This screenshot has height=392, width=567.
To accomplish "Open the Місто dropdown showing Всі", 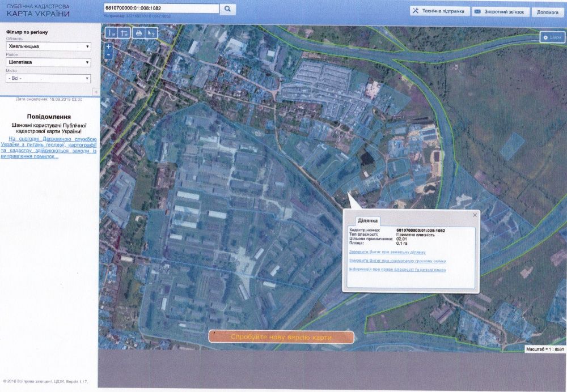I will click(48, 78).
